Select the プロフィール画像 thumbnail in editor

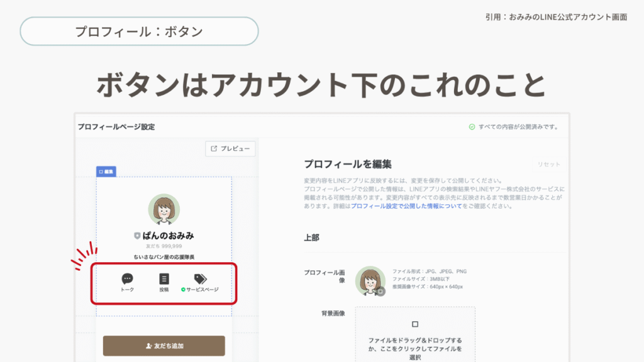tap(370, 280)
